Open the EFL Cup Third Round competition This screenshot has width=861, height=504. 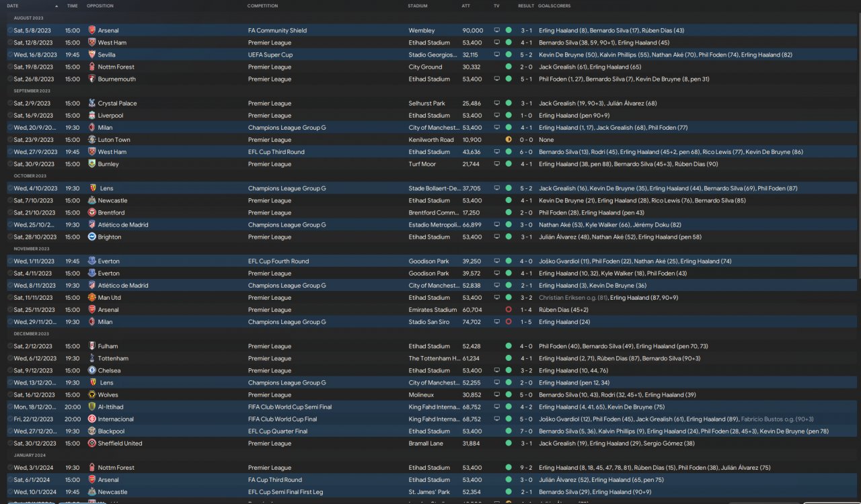pos(276,152)
